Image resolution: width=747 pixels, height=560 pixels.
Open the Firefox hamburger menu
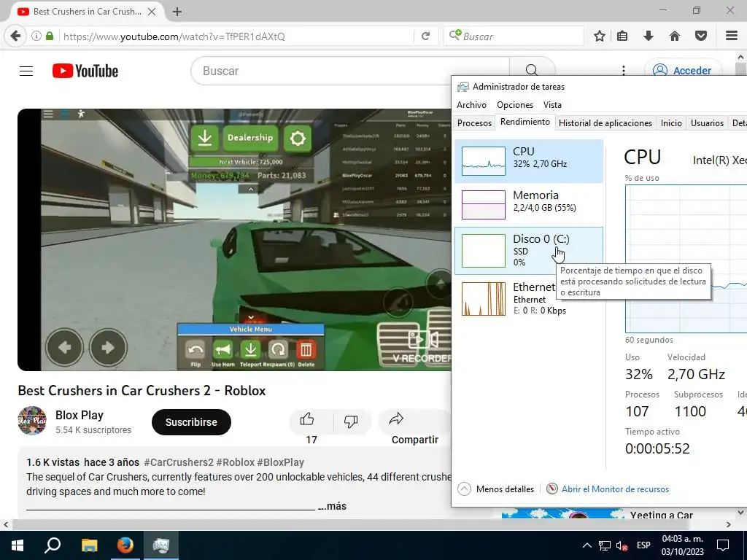[732, 36]
